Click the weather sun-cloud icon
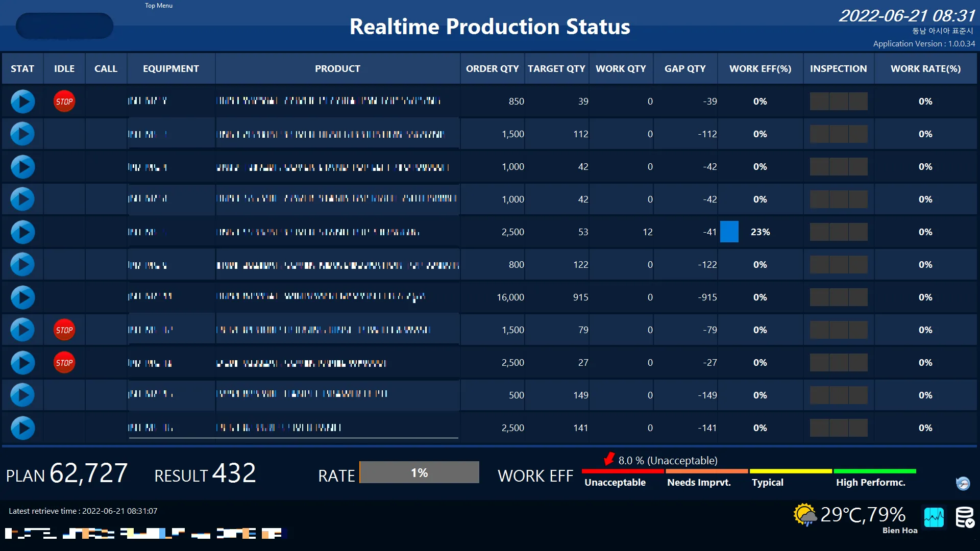 [805, 515]
